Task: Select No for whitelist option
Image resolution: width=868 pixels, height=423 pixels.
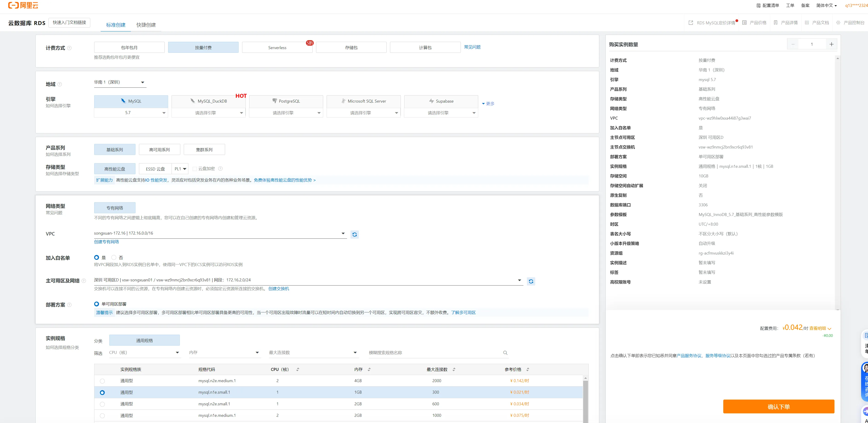Action: (114, 257)
